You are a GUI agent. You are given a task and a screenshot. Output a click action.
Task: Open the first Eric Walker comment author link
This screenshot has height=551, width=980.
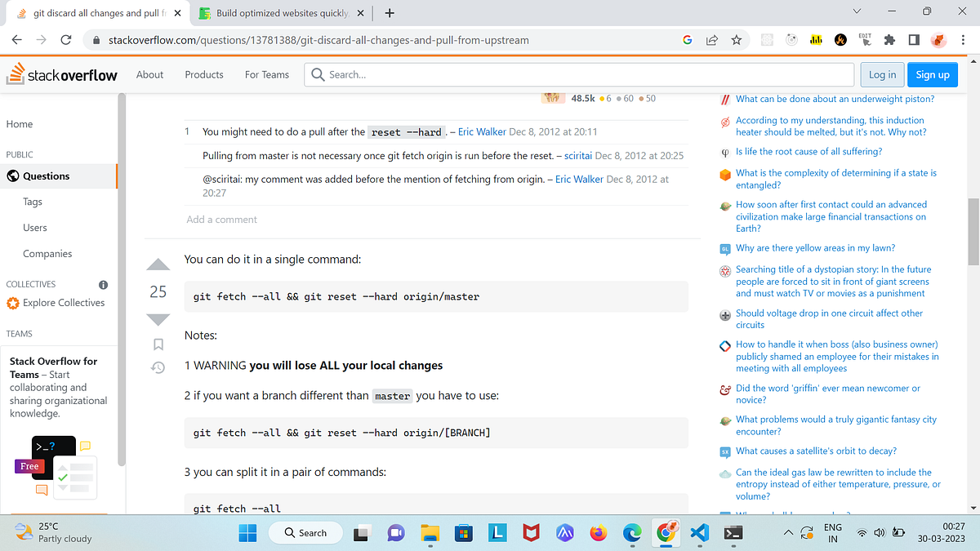pyautogui.click(x=482, y=131)
